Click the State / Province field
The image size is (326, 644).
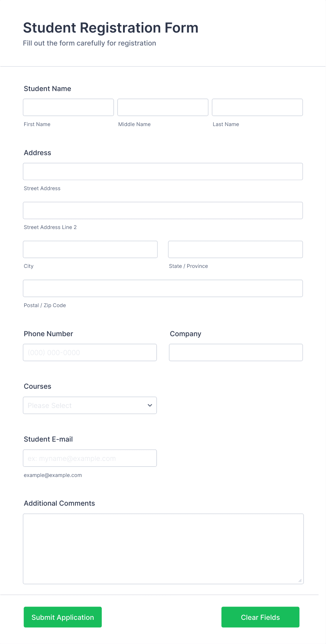pos(236,249)
